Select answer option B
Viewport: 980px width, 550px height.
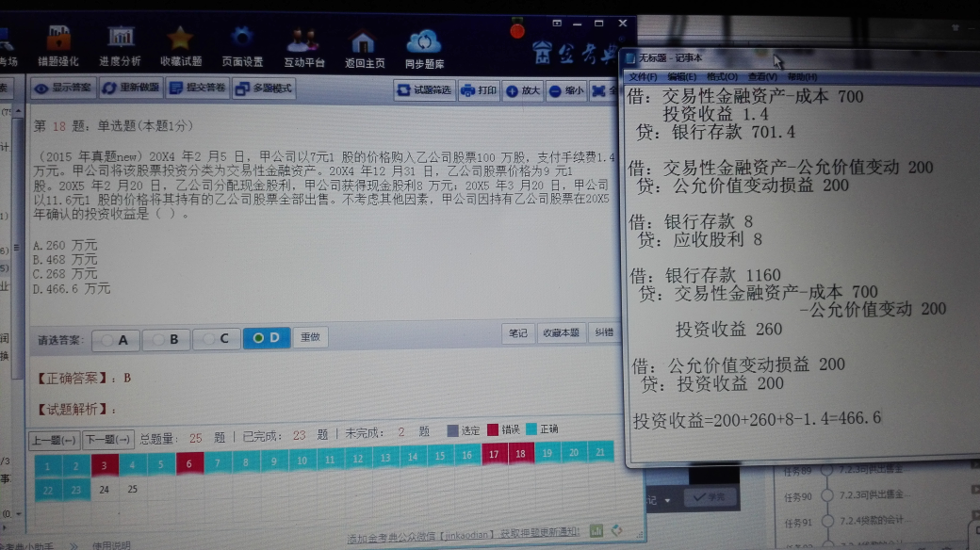(168, 341)
